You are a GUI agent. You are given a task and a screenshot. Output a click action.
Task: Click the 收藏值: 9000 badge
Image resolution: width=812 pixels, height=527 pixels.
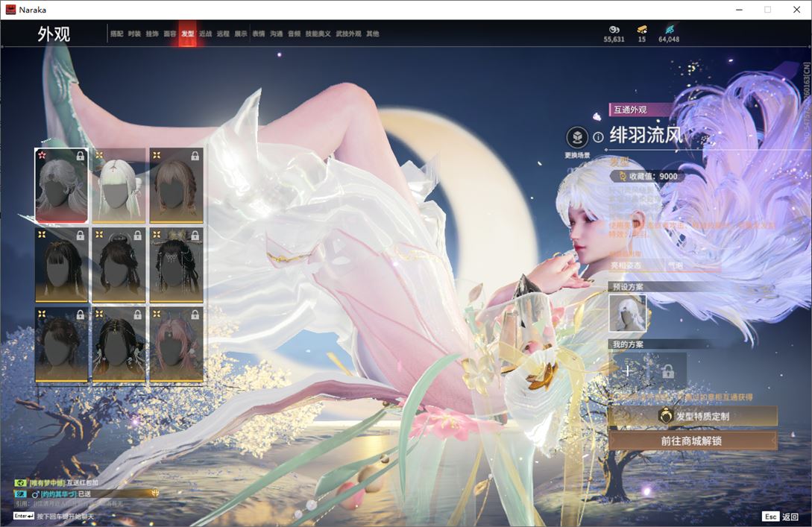pyautogui.click(x=647, y=176)
